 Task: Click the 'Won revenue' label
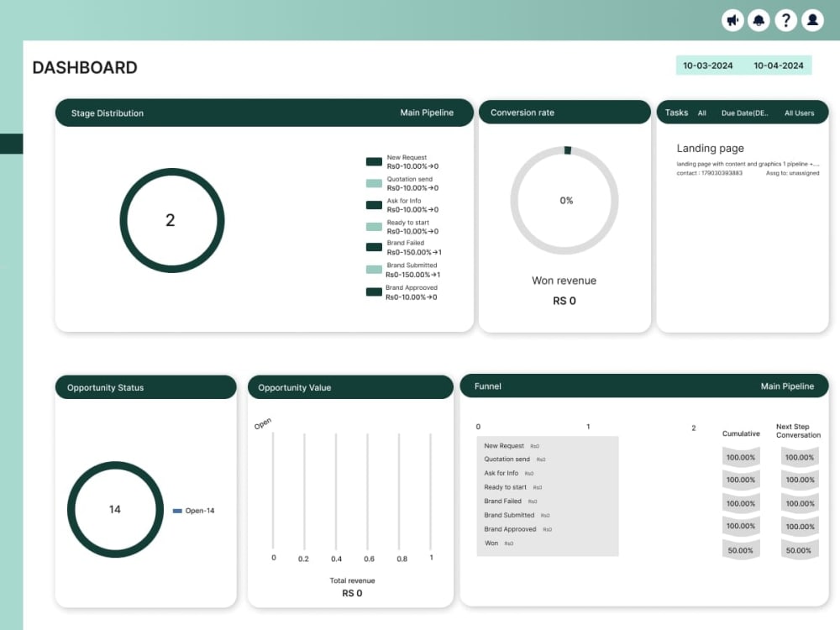pos(564,281)
